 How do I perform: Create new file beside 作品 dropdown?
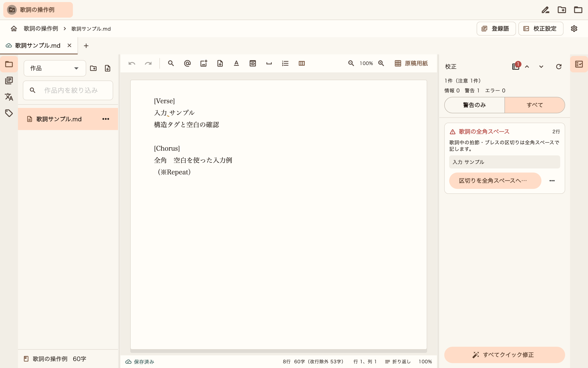[x=108, y=68]
